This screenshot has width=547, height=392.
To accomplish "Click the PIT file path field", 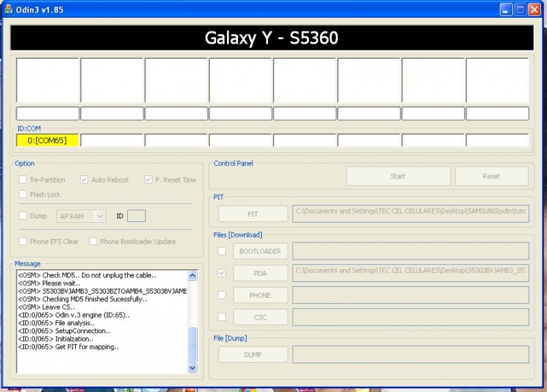I will tap(411, 214).
